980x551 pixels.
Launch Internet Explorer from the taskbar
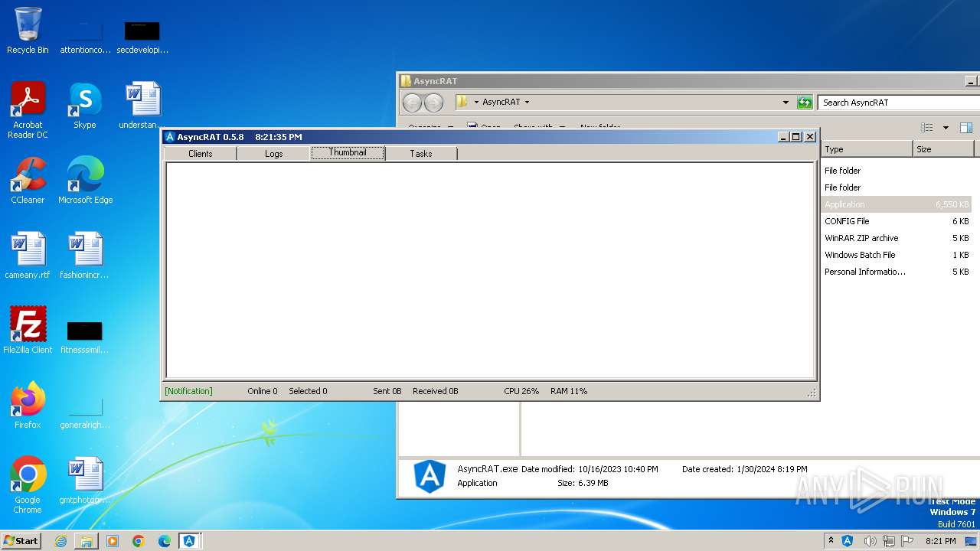pos(60,541)
